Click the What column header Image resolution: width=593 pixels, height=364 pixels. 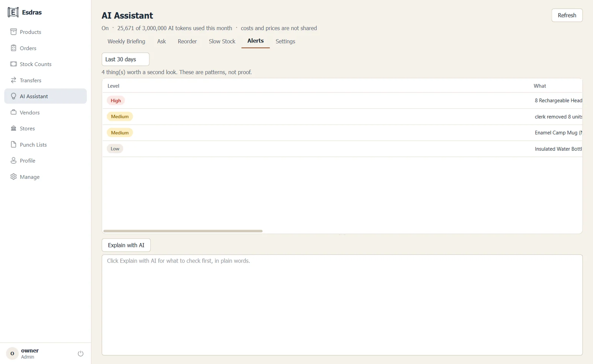(540, 86)
